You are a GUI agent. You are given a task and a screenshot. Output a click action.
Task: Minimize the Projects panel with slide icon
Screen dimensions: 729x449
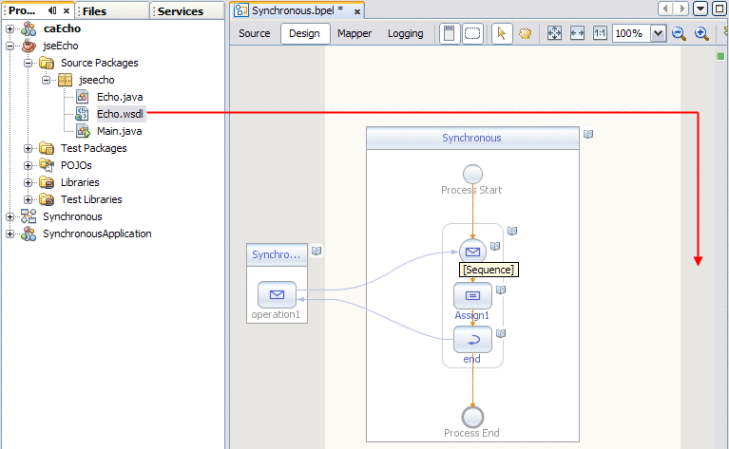pos(52,10)
